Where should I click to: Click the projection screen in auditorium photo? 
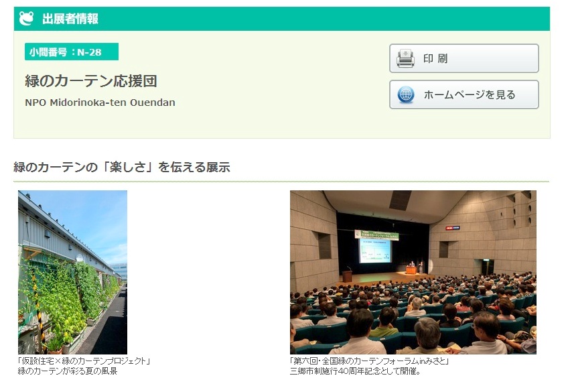click(375, 251)
